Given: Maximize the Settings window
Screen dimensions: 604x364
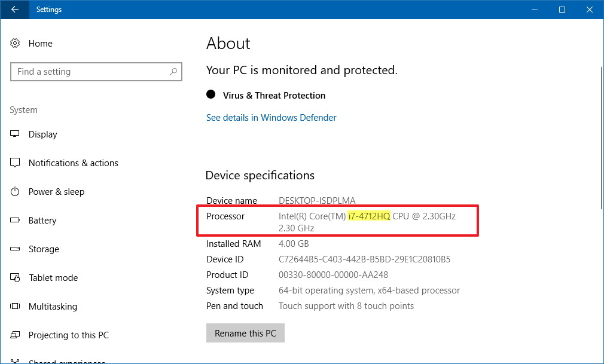Looking at the screenshot, I should 562,10.
